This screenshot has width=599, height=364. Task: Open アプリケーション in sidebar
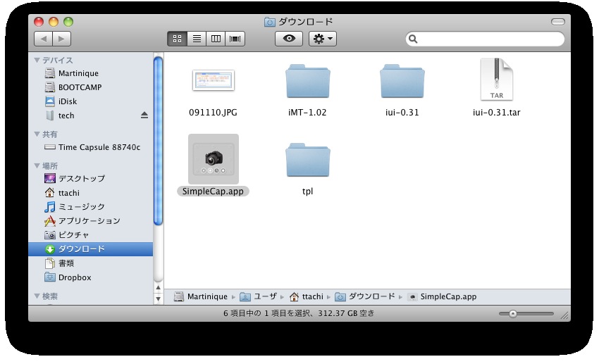90,221
